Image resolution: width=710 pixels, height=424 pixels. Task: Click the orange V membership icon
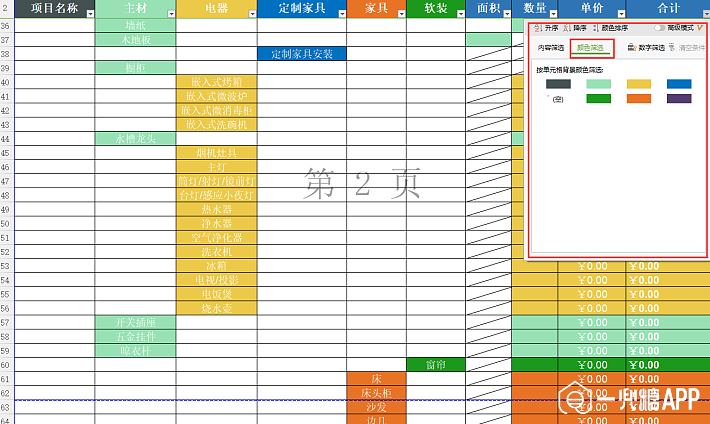click(700, 28)
